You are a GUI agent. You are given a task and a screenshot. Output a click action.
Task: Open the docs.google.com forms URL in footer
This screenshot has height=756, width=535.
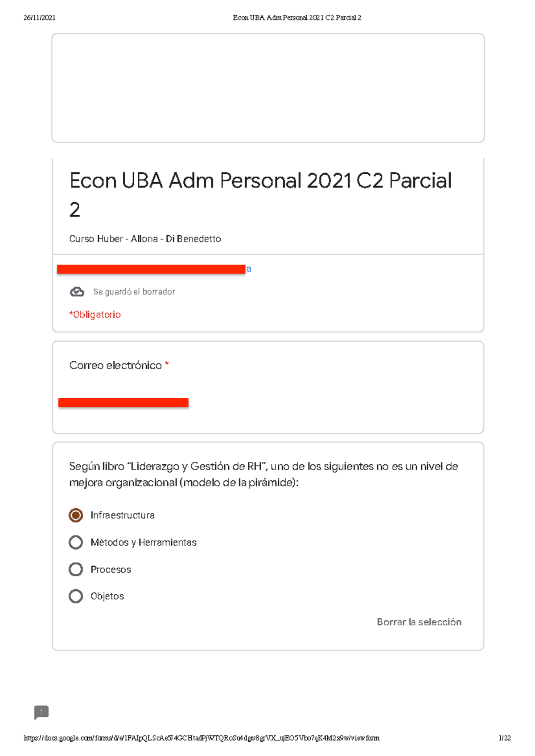pos(202,738)
